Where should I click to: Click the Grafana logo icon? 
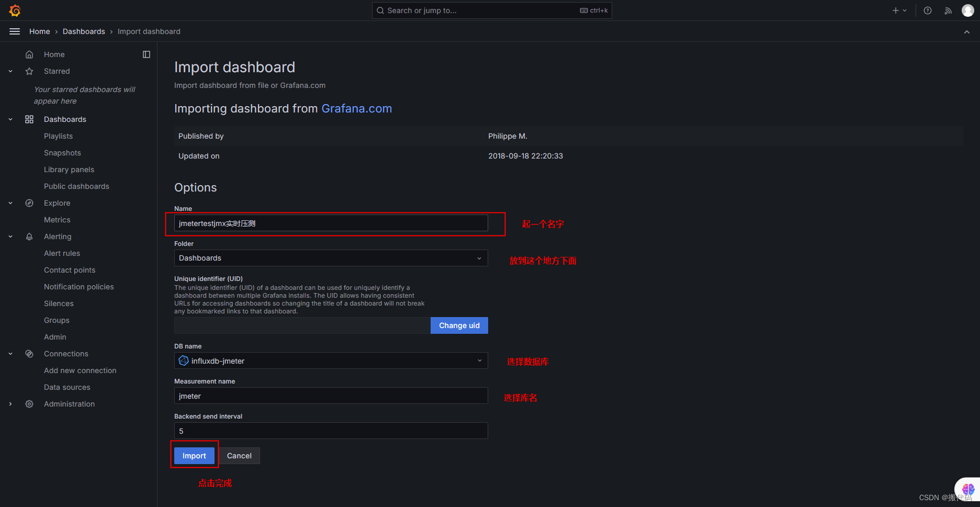click(15, 10)
